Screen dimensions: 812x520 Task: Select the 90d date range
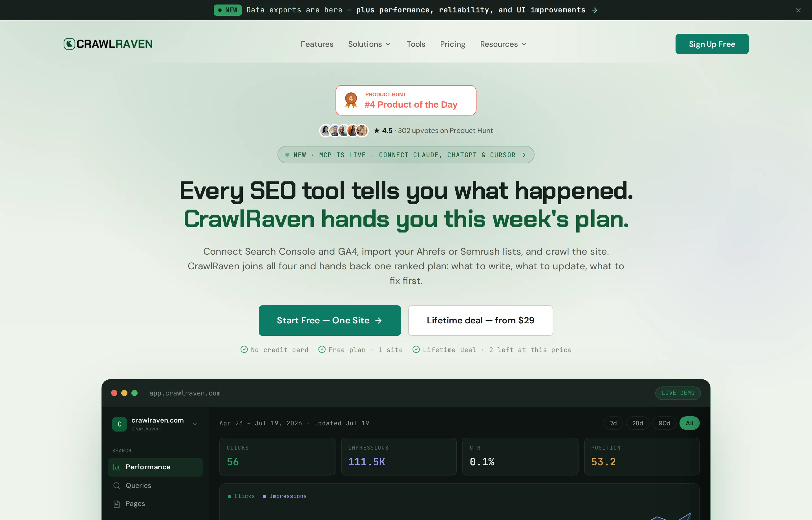click(x=664, y=423)
